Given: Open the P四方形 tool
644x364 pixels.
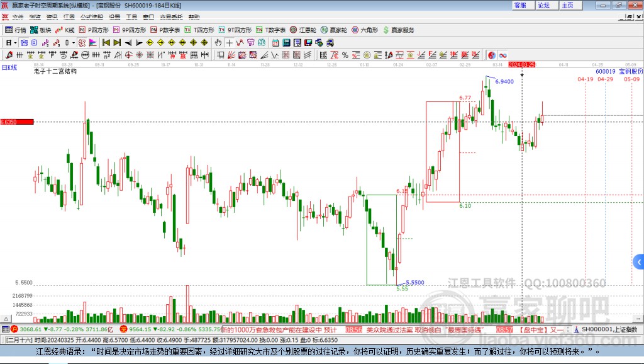Looking at the screenshot, I should tap(94, 30).
